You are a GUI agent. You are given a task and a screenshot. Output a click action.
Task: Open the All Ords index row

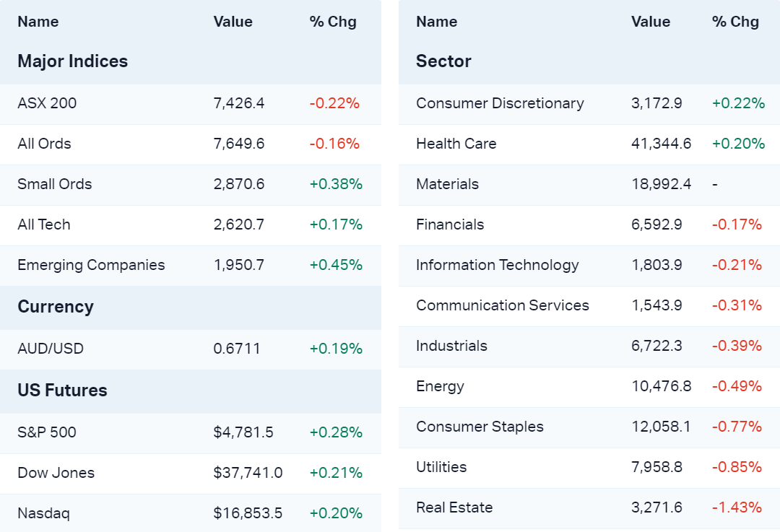(44, 144)
